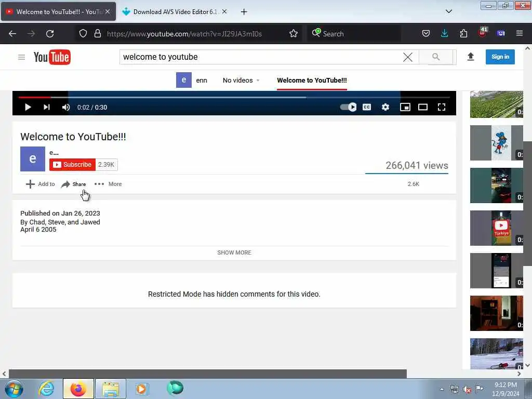Open the YouTube hamburger guide menu

click(x=21, y=57)
